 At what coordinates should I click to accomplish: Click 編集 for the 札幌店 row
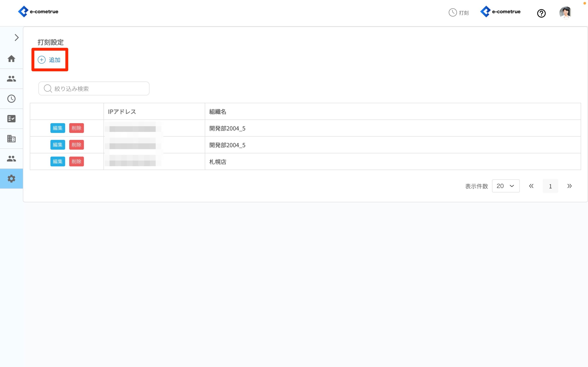pyautogui.click(x=58, y=161)
